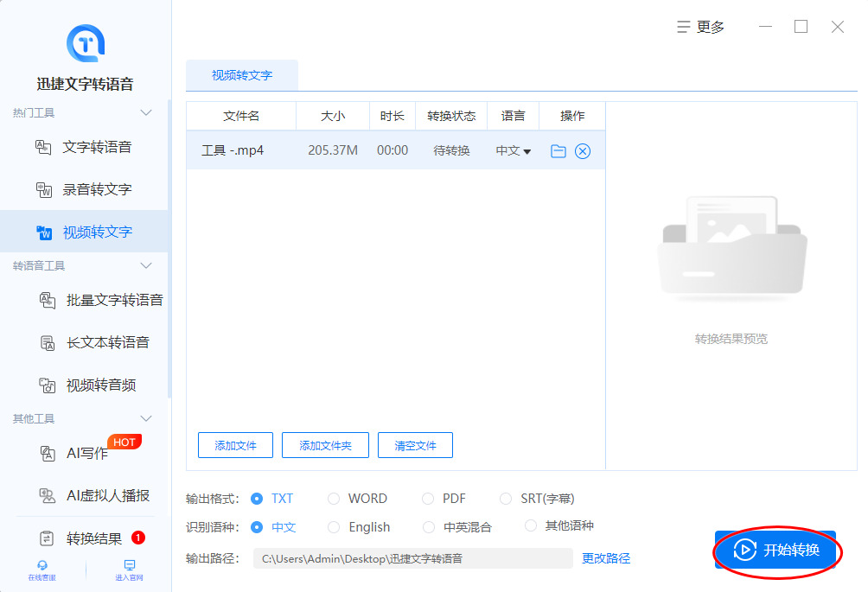This screenshot has height=592, width=868.
Task: Collapse the 其他工具 section chevron
Action: (146, 419)
